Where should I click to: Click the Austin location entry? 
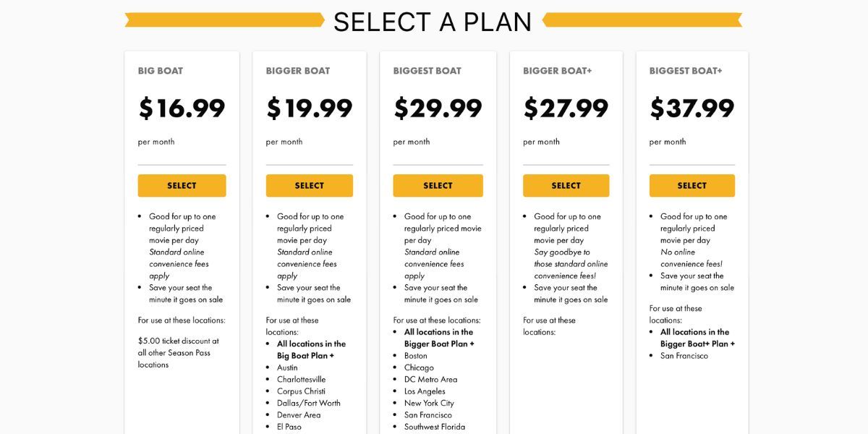pyautogui.click(x=288, y=367)
